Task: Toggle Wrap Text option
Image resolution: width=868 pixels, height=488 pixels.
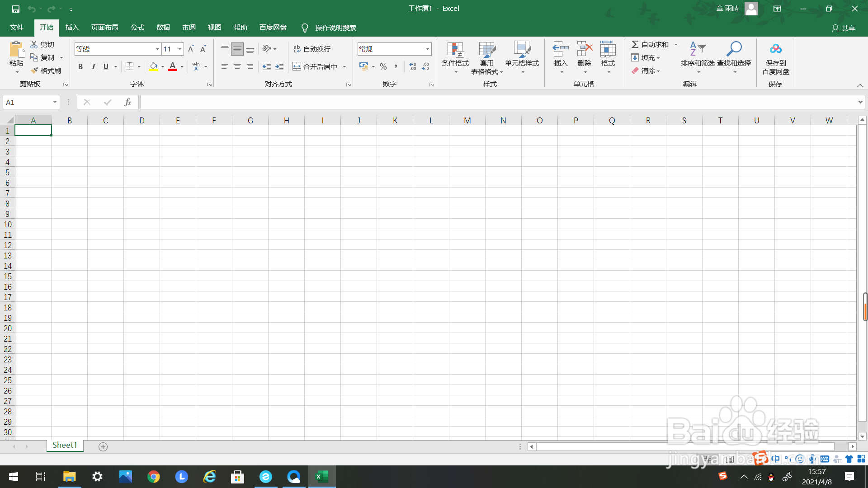Action: pos(312,49)
